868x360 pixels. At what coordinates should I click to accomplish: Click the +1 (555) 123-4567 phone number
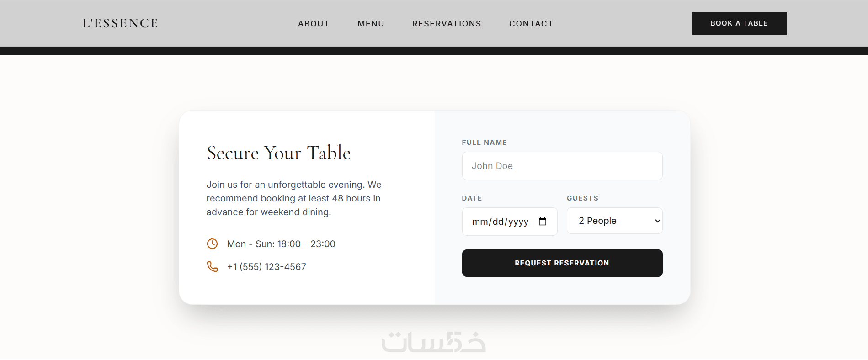[266, 267]
